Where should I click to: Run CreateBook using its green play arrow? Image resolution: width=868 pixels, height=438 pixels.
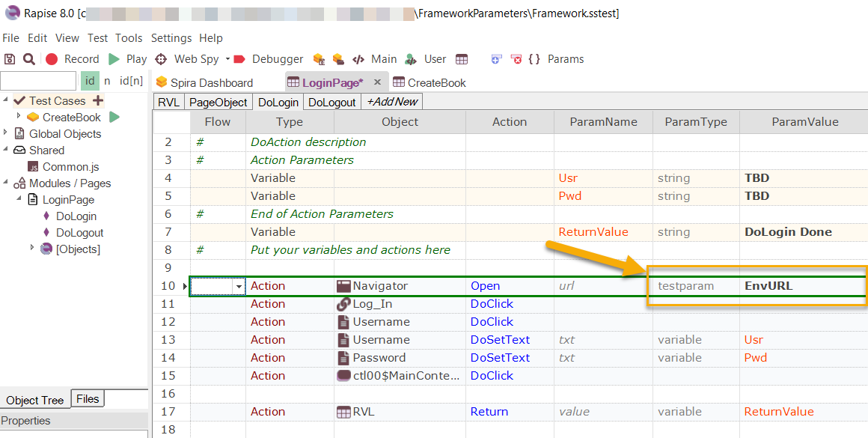[114, 117]
